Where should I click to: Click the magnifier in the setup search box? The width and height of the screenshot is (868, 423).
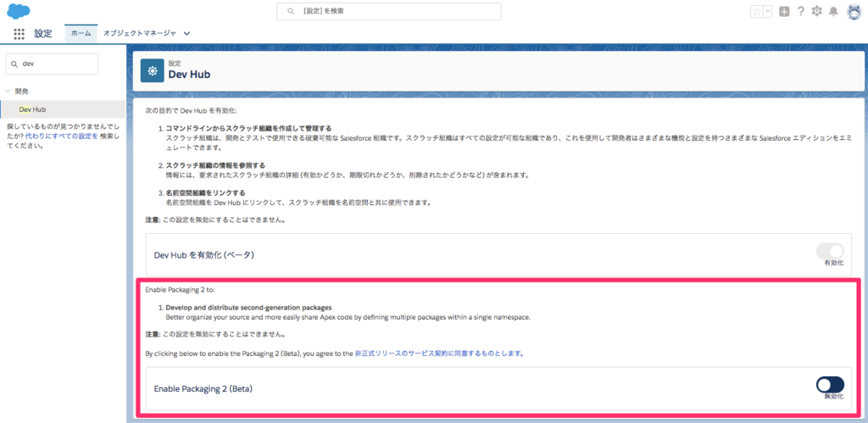tap(290, 11)
